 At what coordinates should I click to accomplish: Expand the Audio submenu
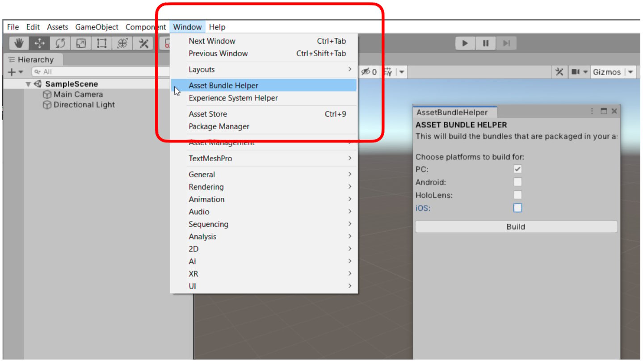pos(264,212)
